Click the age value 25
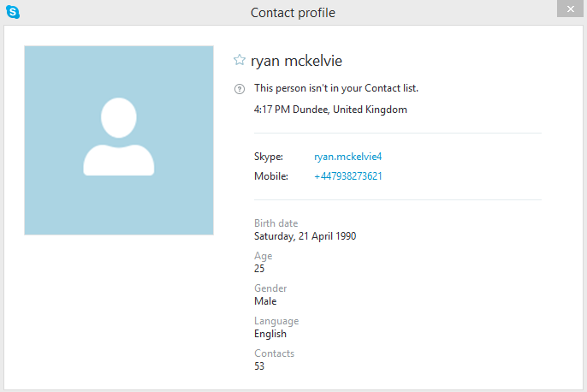Viewport: 587px width, 392px height. (x=259, y=269)
